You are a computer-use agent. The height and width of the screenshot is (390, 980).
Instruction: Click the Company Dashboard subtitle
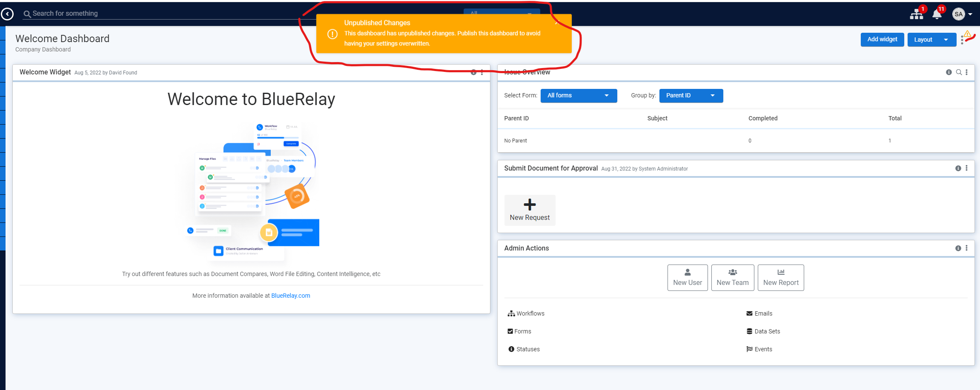point(43,49)
